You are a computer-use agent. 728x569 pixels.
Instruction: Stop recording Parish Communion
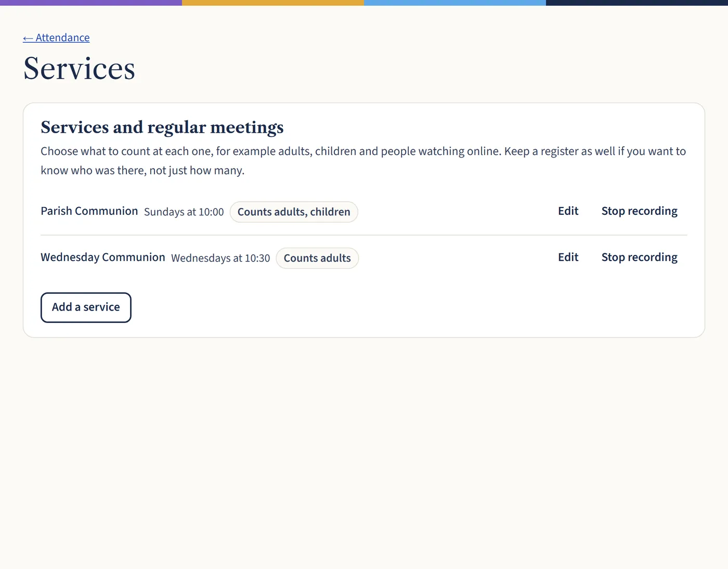[x=639, y=211]
